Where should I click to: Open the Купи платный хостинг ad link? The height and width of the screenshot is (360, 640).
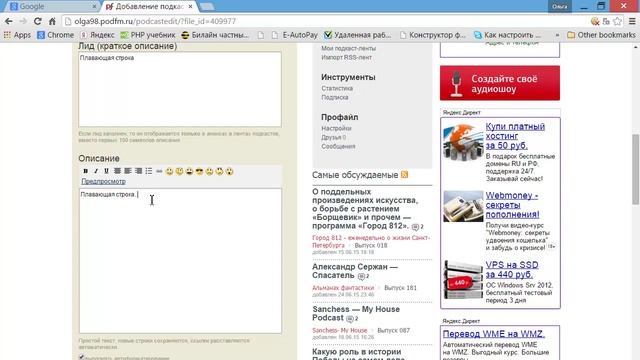click(515, 136)
